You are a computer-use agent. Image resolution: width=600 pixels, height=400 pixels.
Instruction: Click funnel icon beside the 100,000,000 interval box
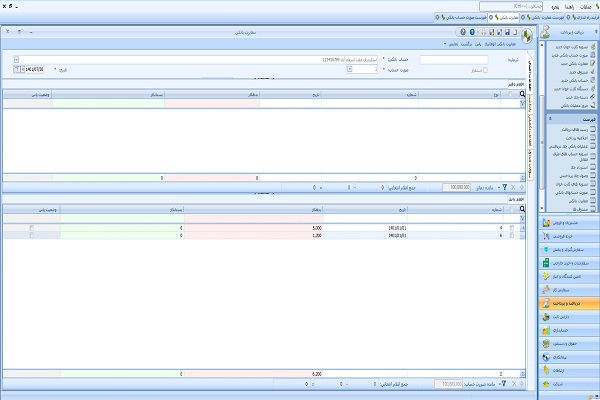tap(505, 187)
